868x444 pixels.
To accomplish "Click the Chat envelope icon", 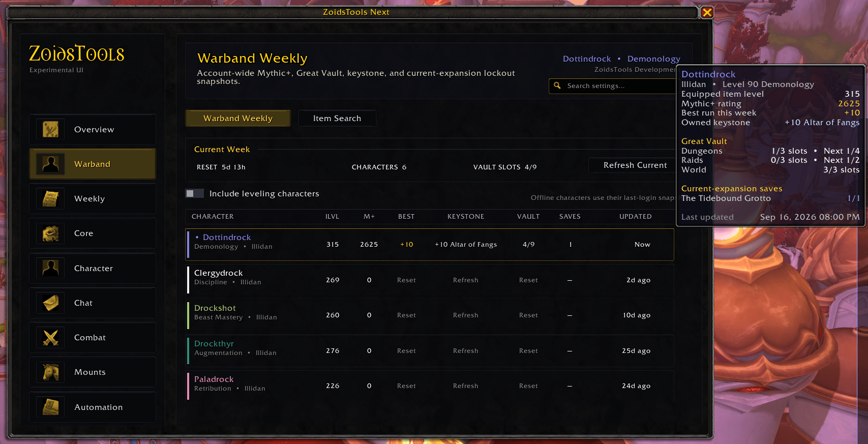I will [50, 303].
